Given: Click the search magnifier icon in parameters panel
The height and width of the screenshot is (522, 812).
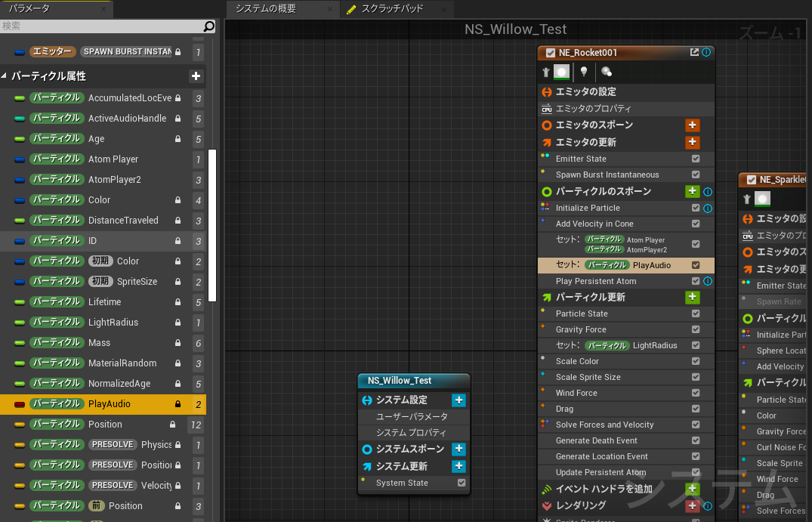Looking at the screenshot, I should point(209,26).
